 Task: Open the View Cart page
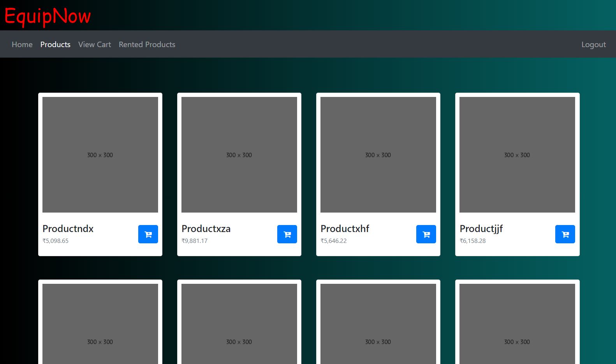point(95,44)
